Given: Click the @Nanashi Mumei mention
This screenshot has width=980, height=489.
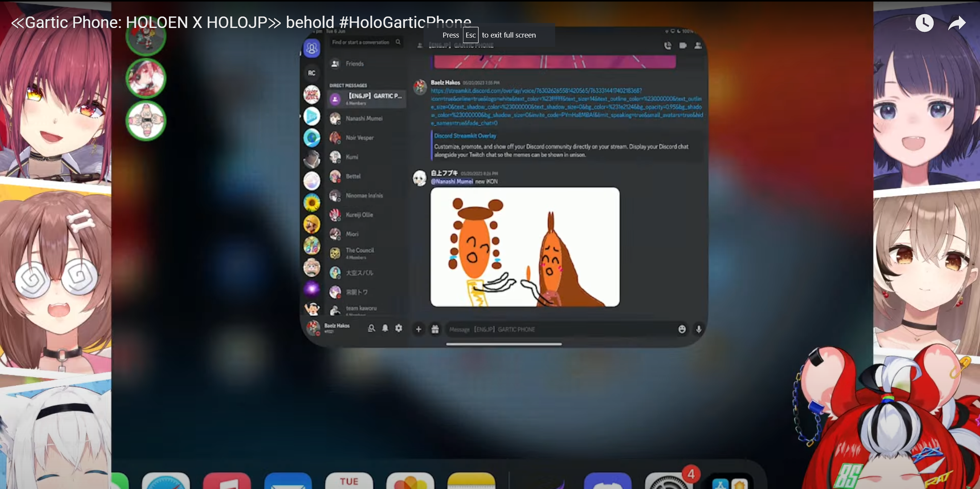Looking at the screenshot, I should click(452, 182).
